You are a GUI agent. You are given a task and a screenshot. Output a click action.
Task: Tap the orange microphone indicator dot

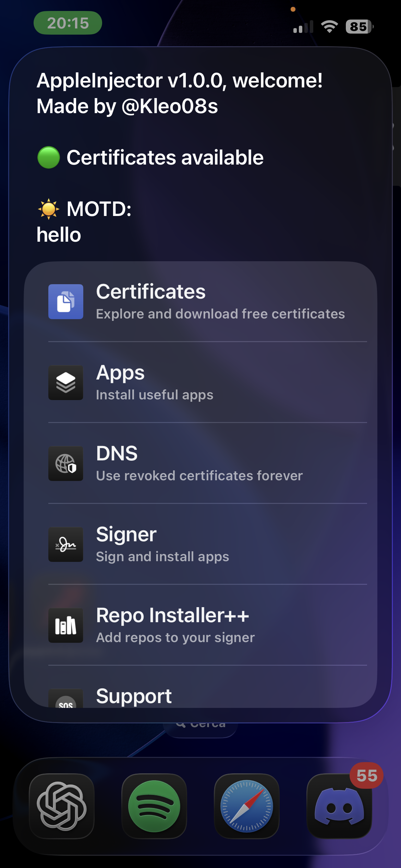click(x=293, y=9)
